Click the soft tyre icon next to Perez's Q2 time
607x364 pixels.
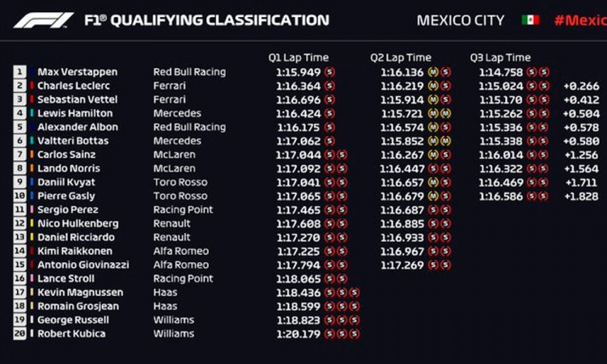tap(433, 210)
